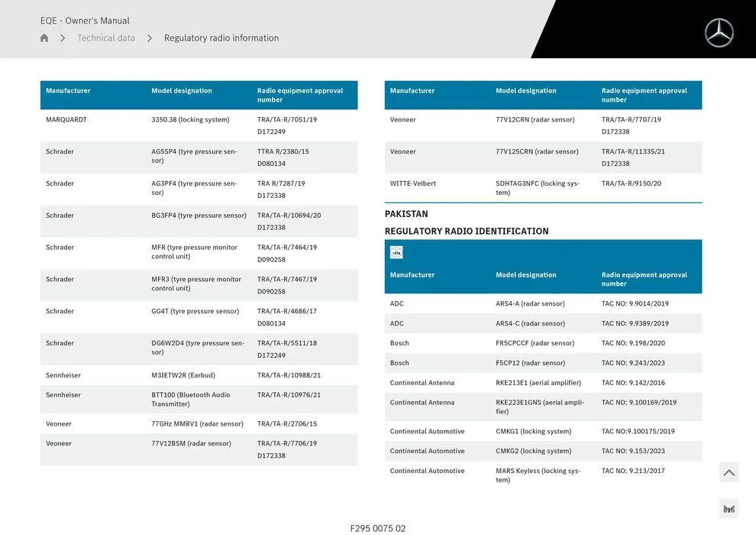Click document code F295 0075 02
756x535 pixels.
coord(378,528)
